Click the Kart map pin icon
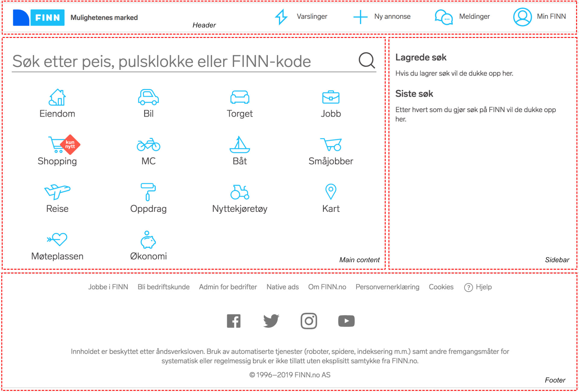This screenshot has width=579, height=392. click(x=331, y=192)
